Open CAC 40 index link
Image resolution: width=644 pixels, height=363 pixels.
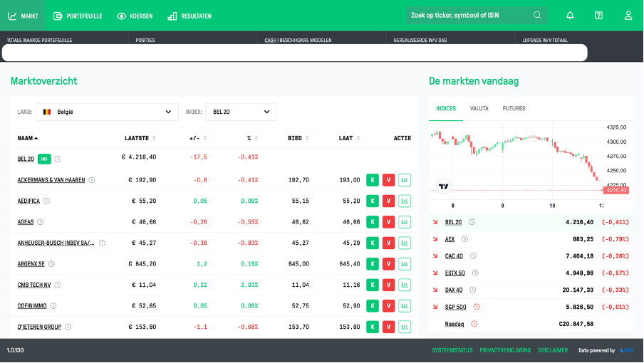tap(454, 256)
